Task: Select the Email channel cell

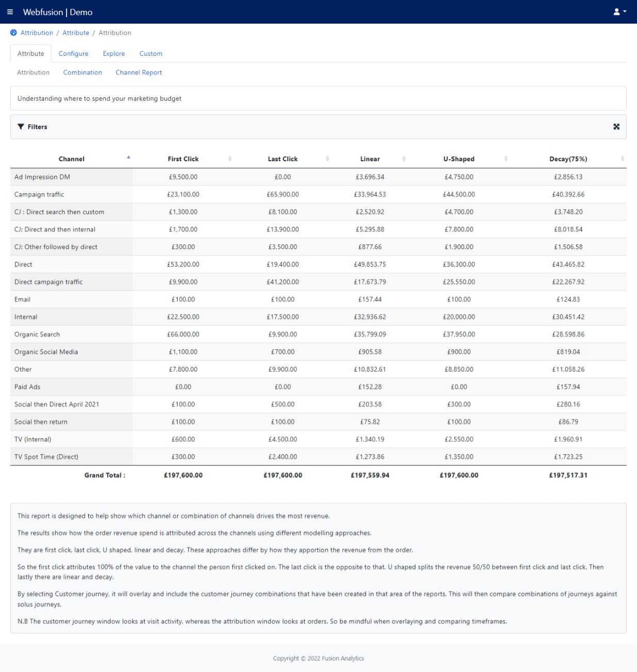Action: [71, 300]
